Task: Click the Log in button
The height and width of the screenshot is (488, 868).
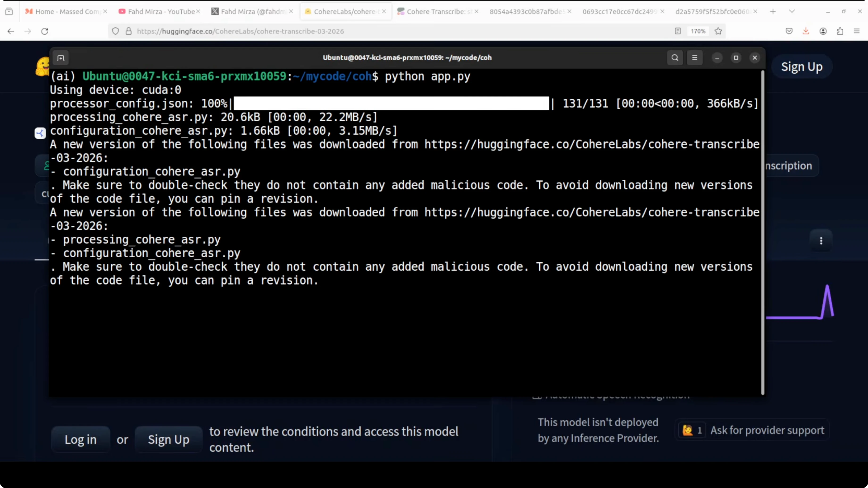Action: pos(80,439)
